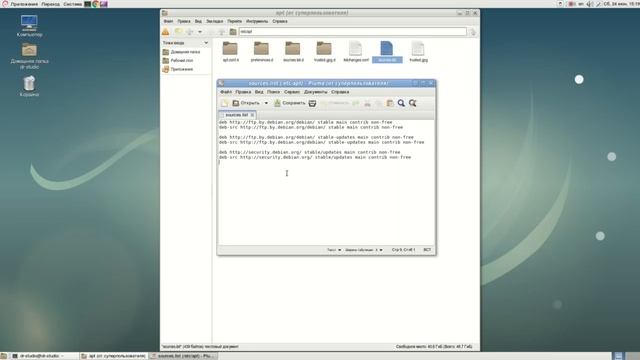Click the icon at right of location bar
640x360 pixels.
[473, 32]
